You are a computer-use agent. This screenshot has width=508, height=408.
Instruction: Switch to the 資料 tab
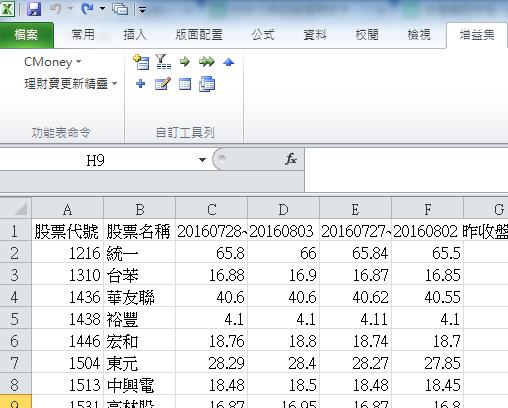click(315, 35)
